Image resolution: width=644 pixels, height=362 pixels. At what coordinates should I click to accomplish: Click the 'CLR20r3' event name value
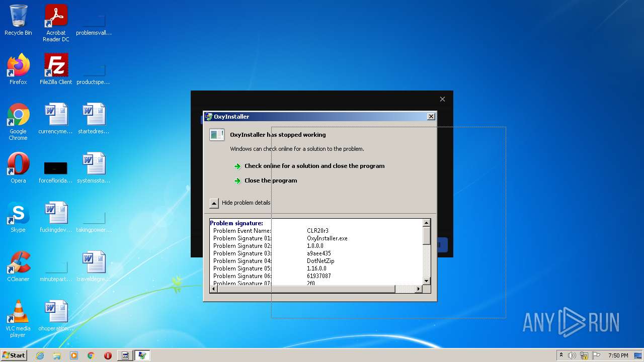pos(317,231)
